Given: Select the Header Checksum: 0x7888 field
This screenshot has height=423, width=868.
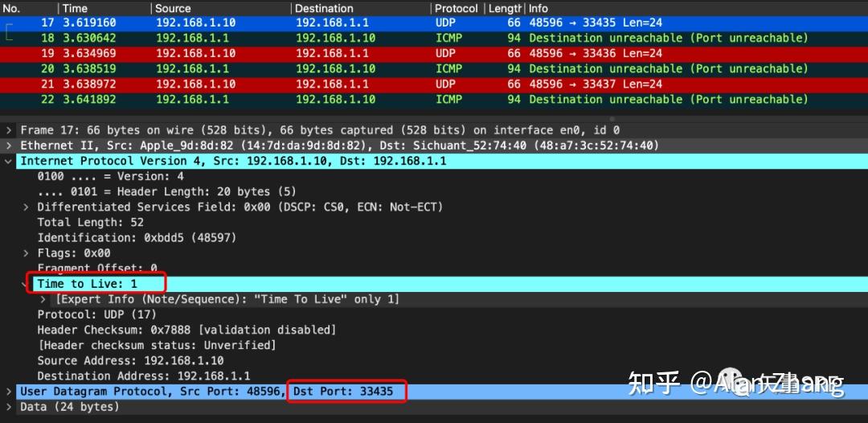Looking at the screenshot, I should pyautogui.click(x=186, y=330).
